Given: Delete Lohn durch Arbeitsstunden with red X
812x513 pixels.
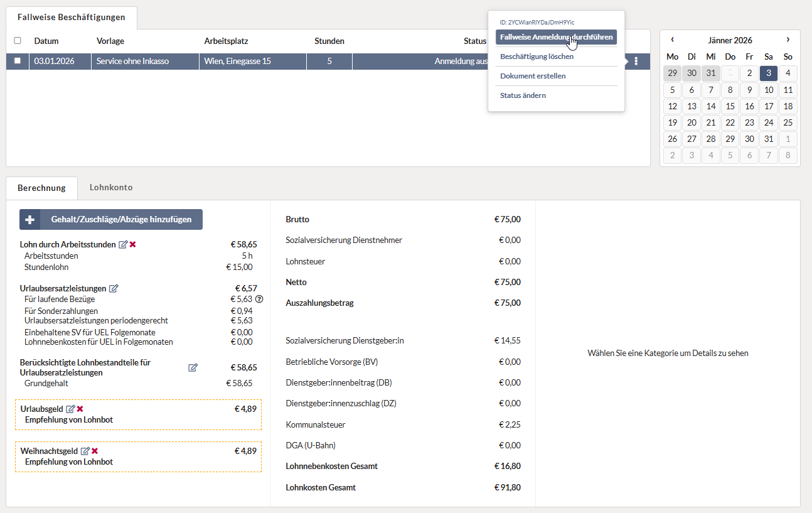Looking at the screenshot, I should (x=133, y=244).
